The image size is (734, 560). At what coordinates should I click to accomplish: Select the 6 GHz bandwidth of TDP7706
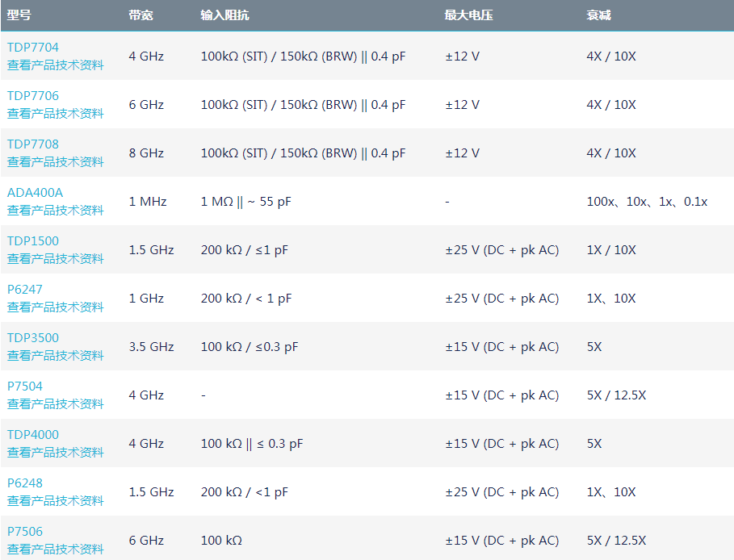click(x=146, y=105)
